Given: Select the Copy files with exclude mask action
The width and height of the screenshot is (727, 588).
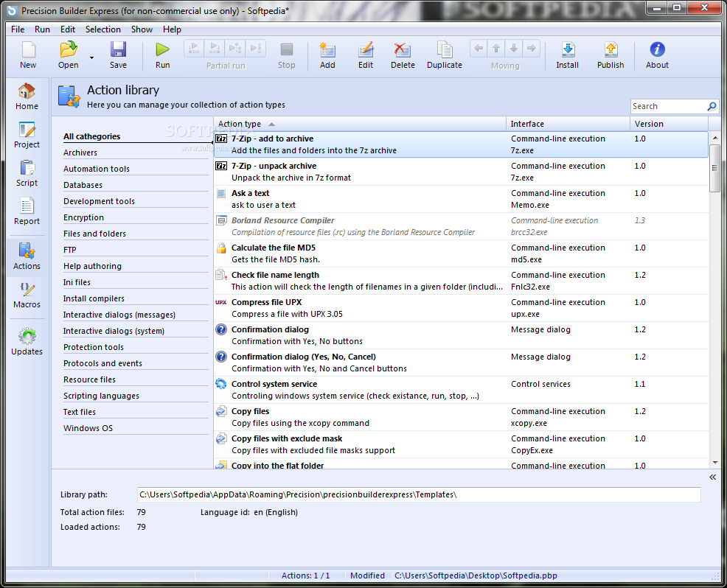Looking at the screenshot, I should click(462, 445).
